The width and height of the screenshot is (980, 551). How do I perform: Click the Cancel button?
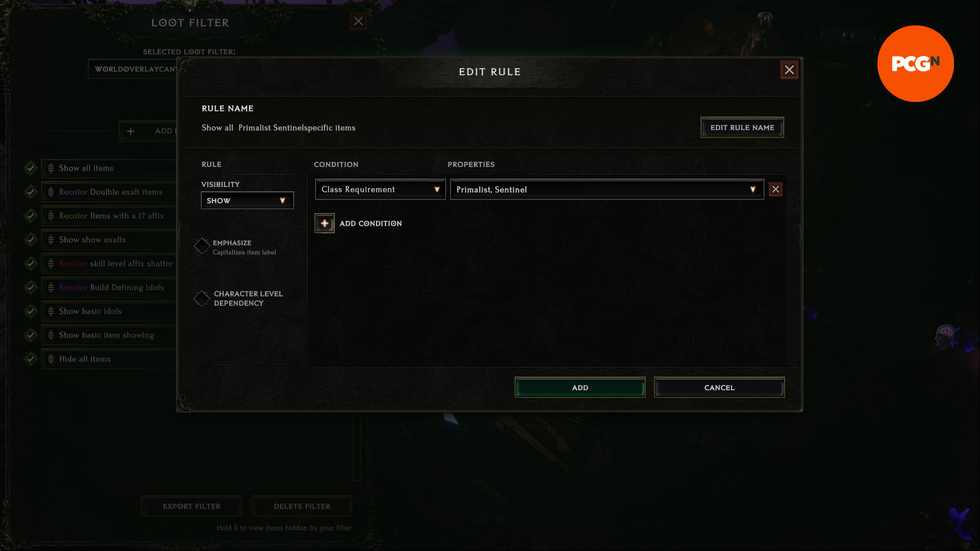tap(719, 388)
